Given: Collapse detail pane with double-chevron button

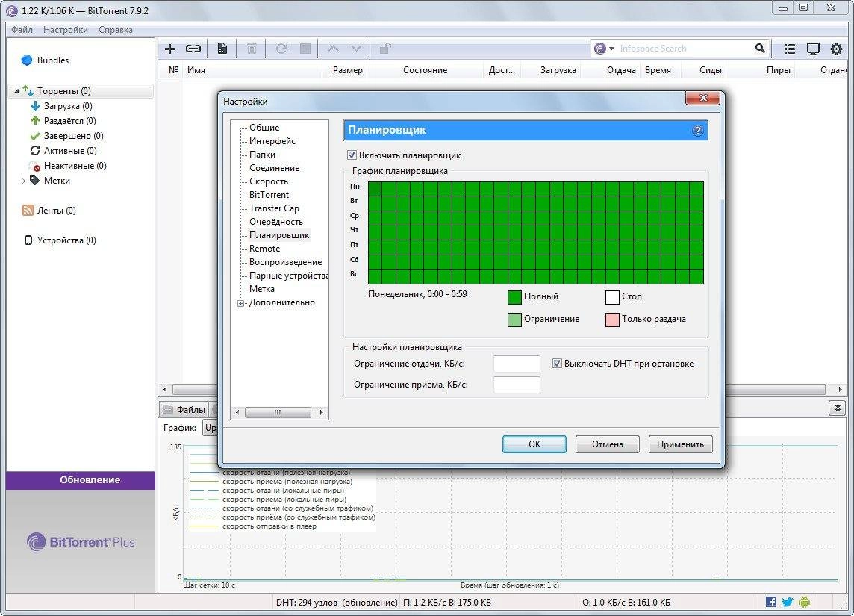Looking at the screenshot, I should (x=837, y=408).
